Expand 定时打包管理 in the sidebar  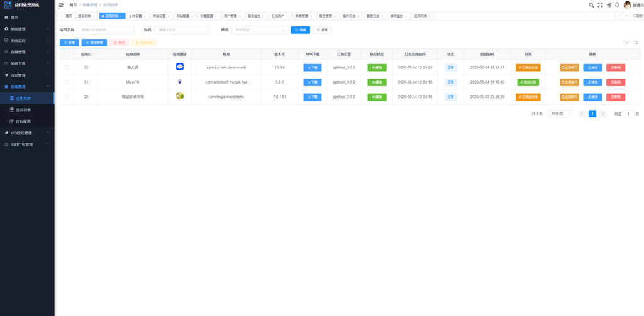pyautogui.click(x=27, y=144)
